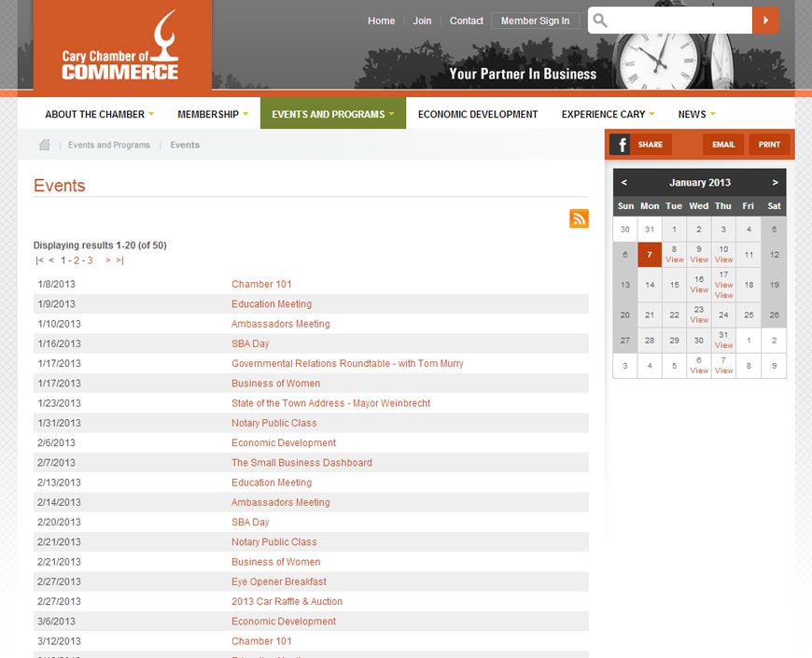Click View under February 6 in calendar

click(699, 371)
